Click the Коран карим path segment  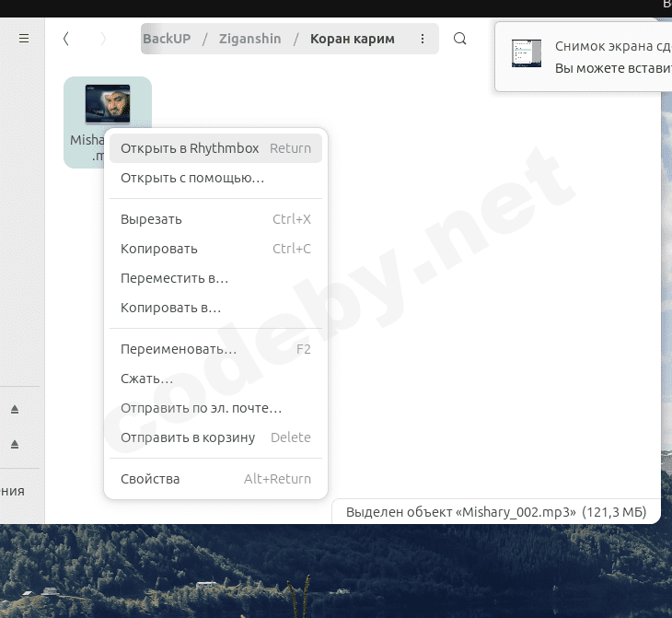(x=353, y=39)
